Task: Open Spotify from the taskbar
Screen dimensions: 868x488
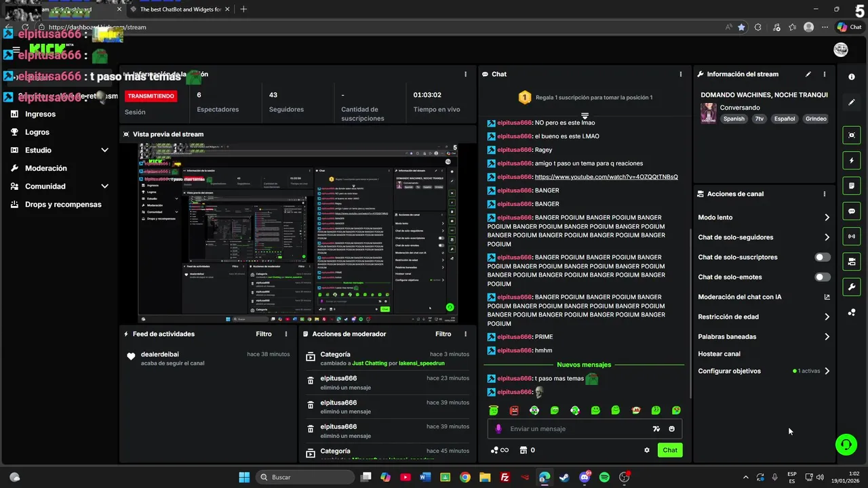Action: pos(604,477)
